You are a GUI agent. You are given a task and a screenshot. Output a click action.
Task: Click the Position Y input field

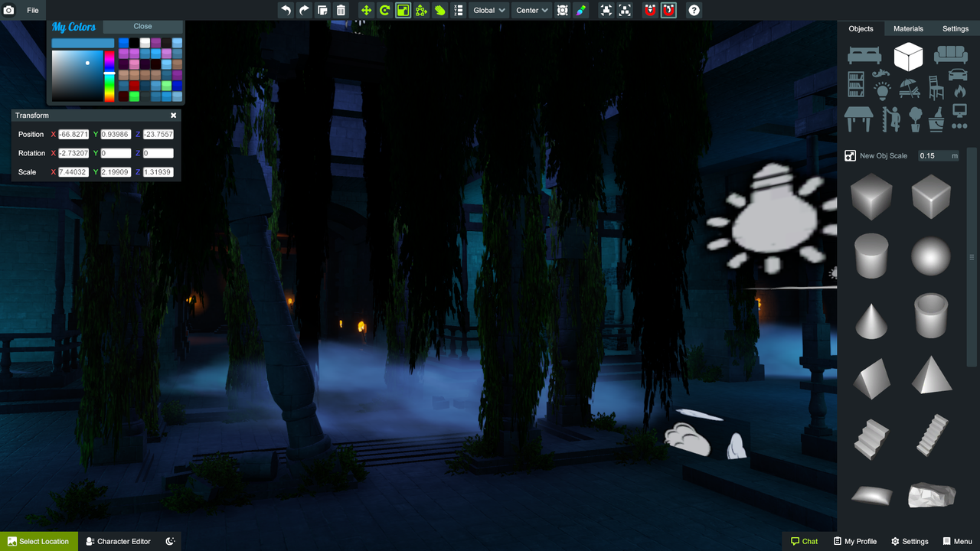coord(116,134)
